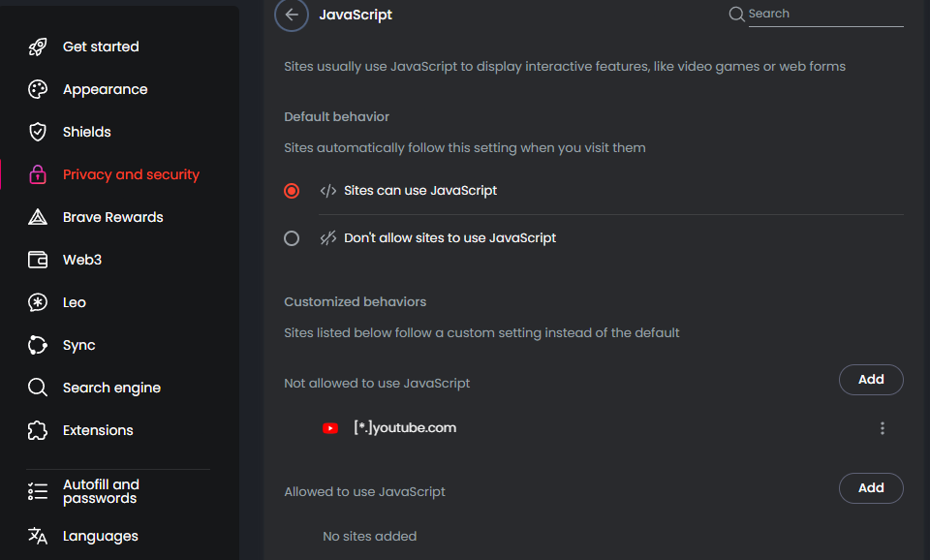Image resolution: width=930 pixels, height=560 pixels.
Task: Click the Web3 wallet icon
Action: (x=38, y=260)
